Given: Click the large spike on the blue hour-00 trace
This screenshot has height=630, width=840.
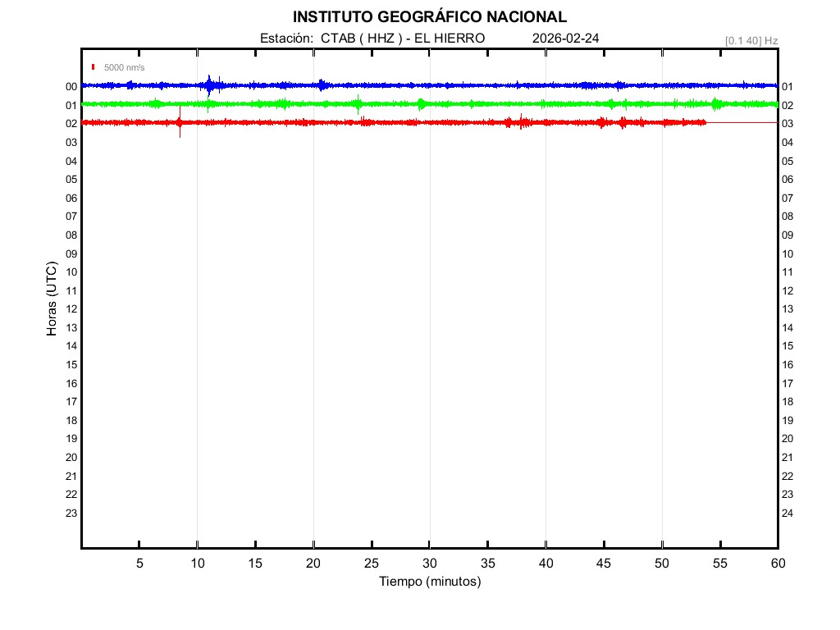Looking at the screenshot, I should [210, 84].
